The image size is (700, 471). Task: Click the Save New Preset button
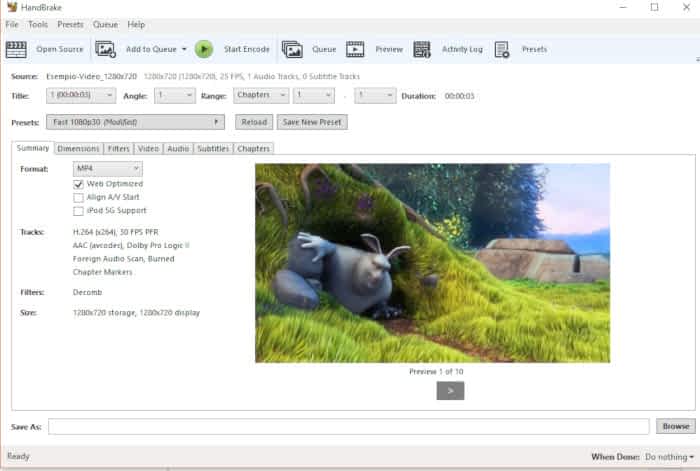(x=311, y=122)
